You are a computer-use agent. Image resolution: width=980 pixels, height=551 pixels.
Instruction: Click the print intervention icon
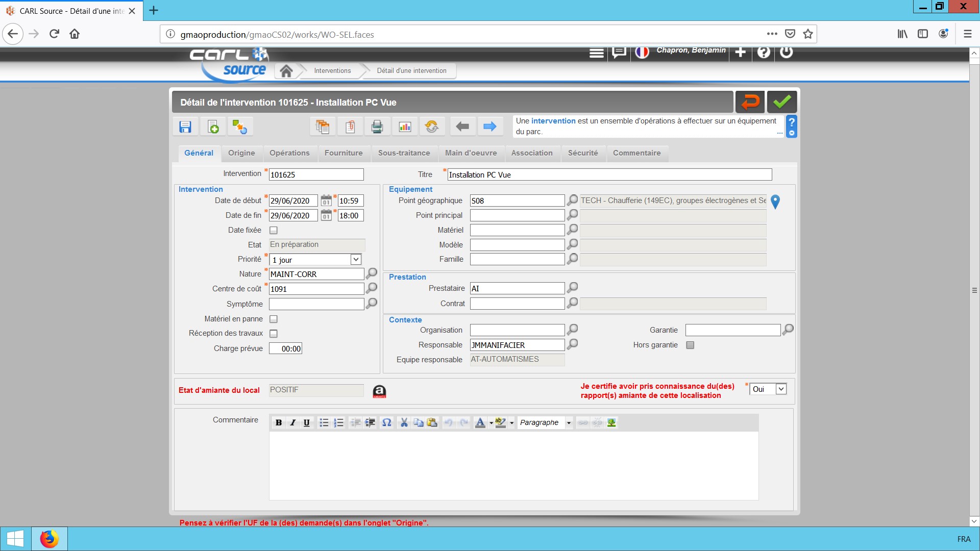377,127
